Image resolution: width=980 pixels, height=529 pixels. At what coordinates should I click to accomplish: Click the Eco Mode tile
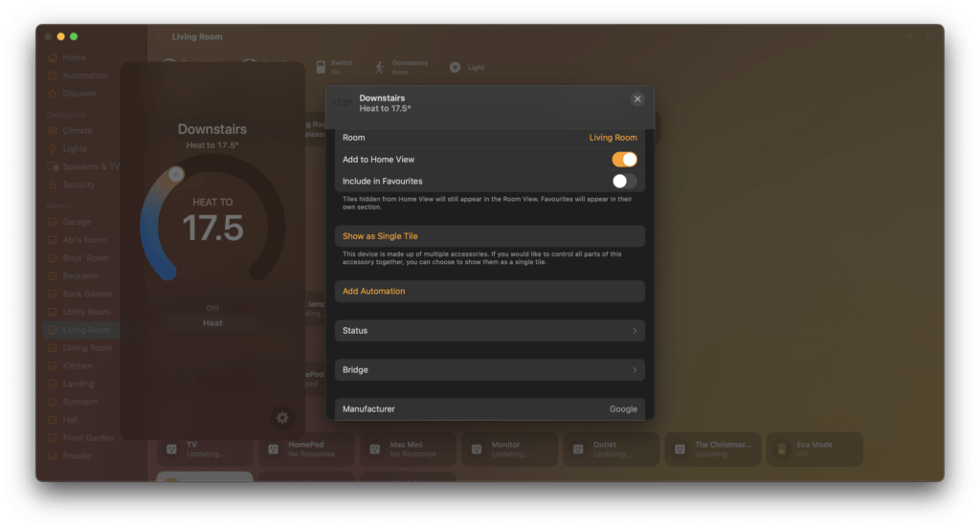pos(815,449)
